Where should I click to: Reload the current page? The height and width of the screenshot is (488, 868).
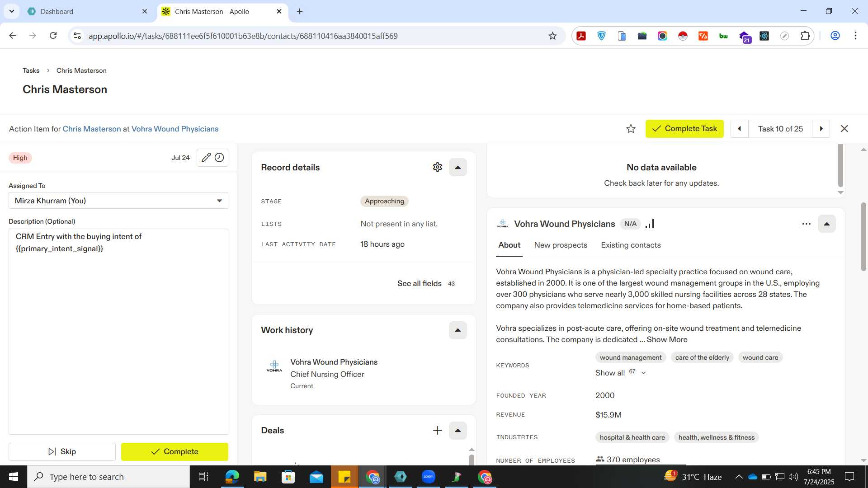(x=53, y=36)
